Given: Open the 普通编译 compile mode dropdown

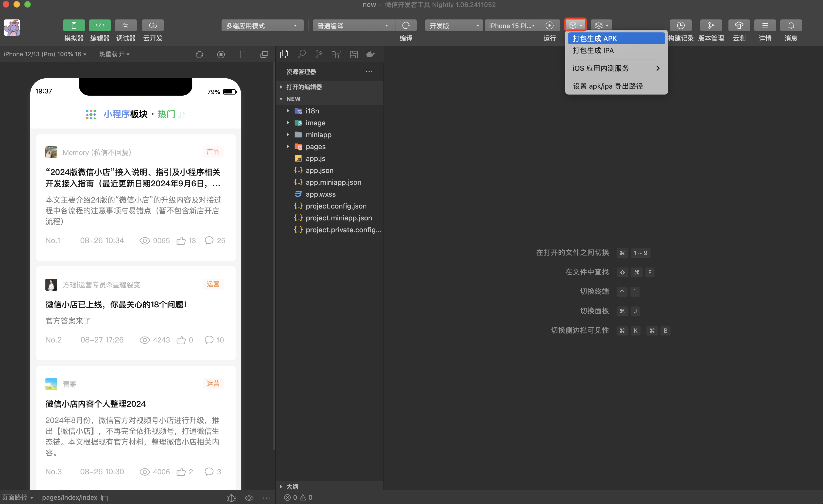Looking at the screenshot, I should (x=354, y=26).
